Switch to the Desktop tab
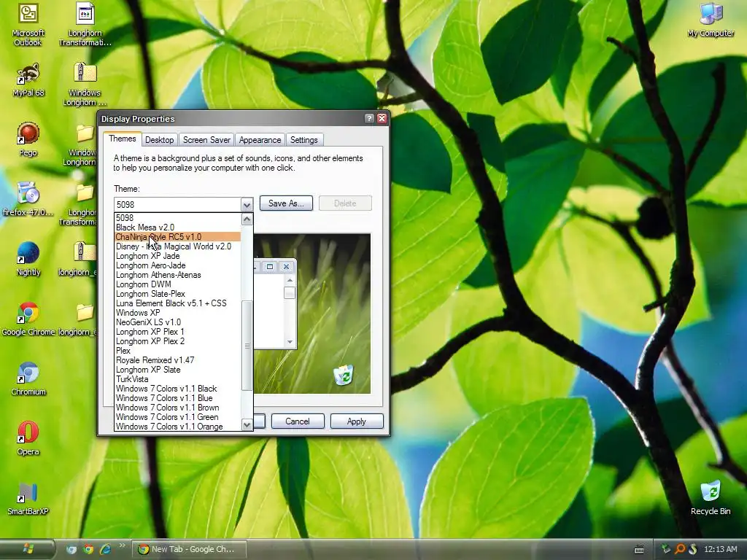Image resolution: width=747 pixels, height=560 pixels. [x=160, y=139]
